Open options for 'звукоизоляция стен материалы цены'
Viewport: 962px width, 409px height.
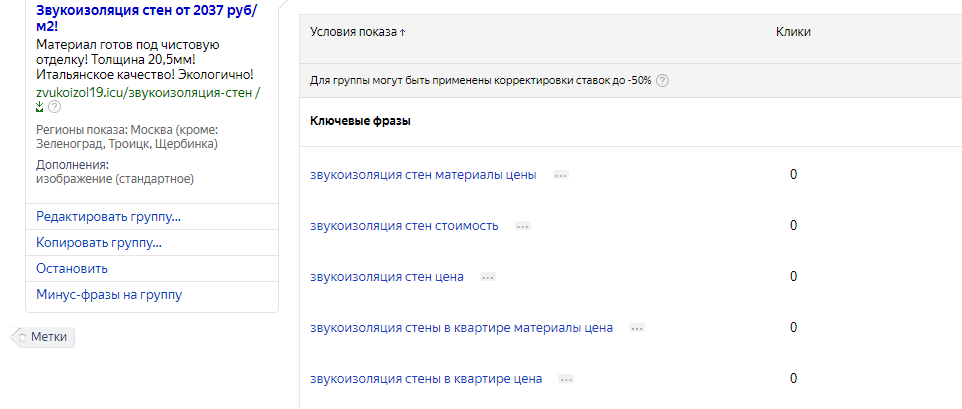coord(560,175)
